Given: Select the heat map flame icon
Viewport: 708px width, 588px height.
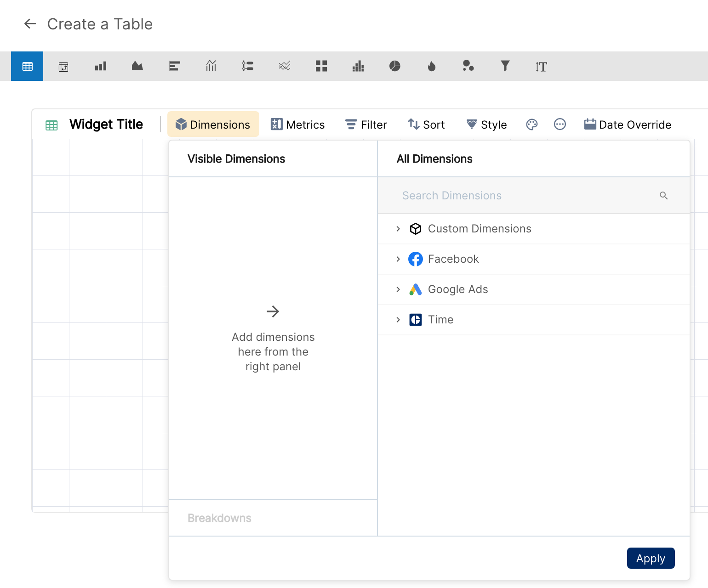Looking at the screenshot, I should [432, 66].
